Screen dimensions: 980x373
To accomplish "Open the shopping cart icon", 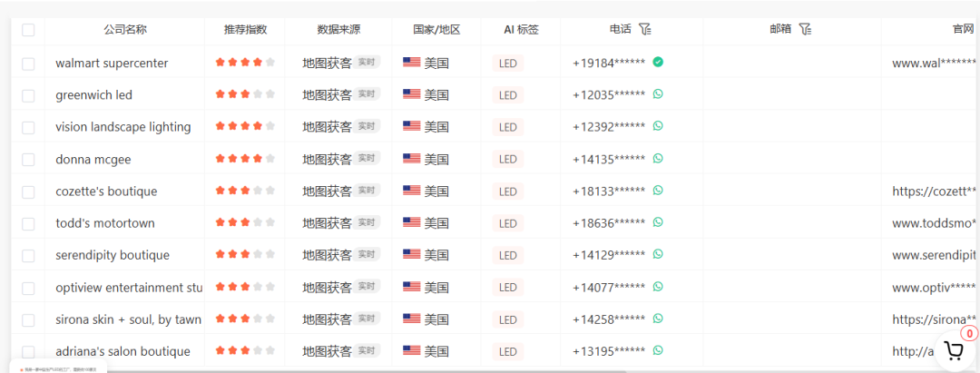I will (954, 351).
